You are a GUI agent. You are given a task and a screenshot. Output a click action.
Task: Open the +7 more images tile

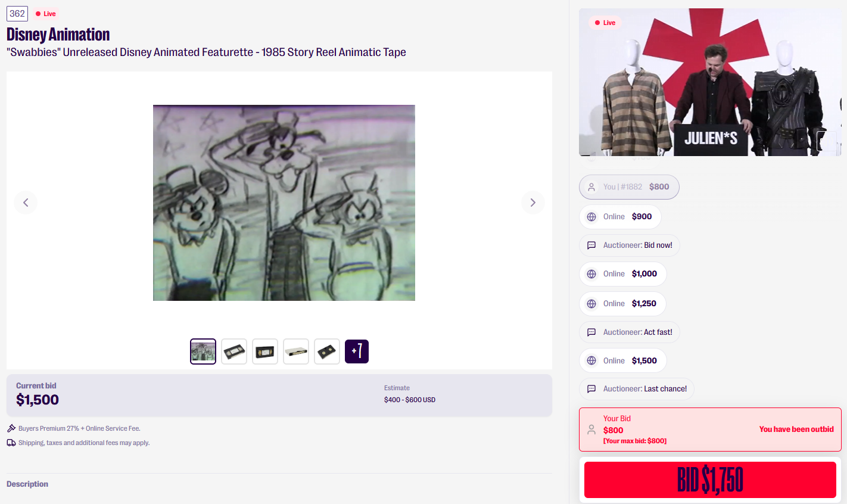pyautogui.click(x=357, y=351)
